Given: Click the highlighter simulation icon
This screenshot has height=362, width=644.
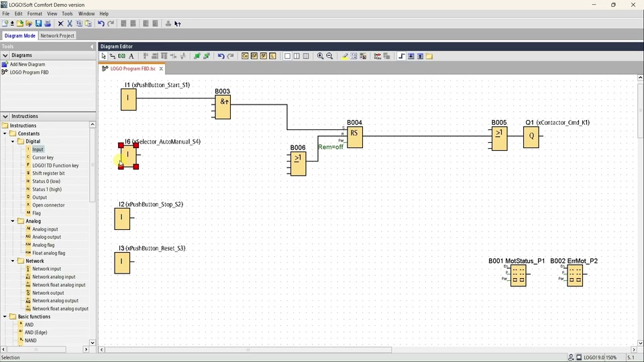Looking at the screenshot, I should [345, 56].
